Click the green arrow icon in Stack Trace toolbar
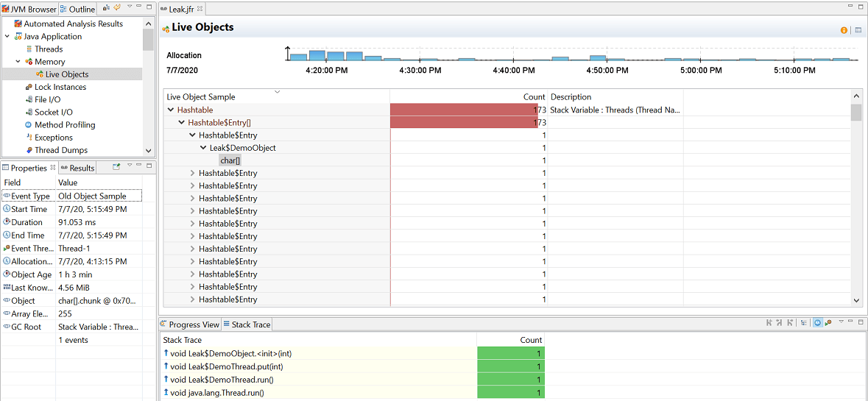The image size is (868, 401). coord(828,322)
